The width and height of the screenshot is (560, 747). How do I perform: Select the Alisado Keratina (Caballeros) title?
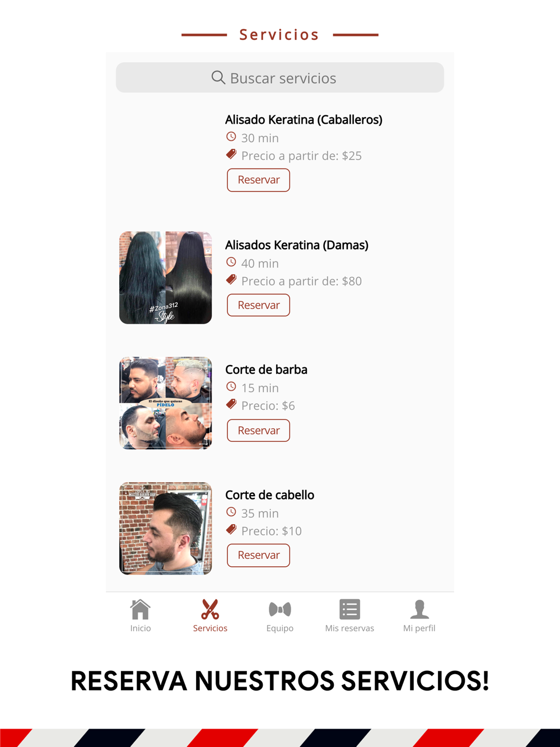click(x=304, y=120)
